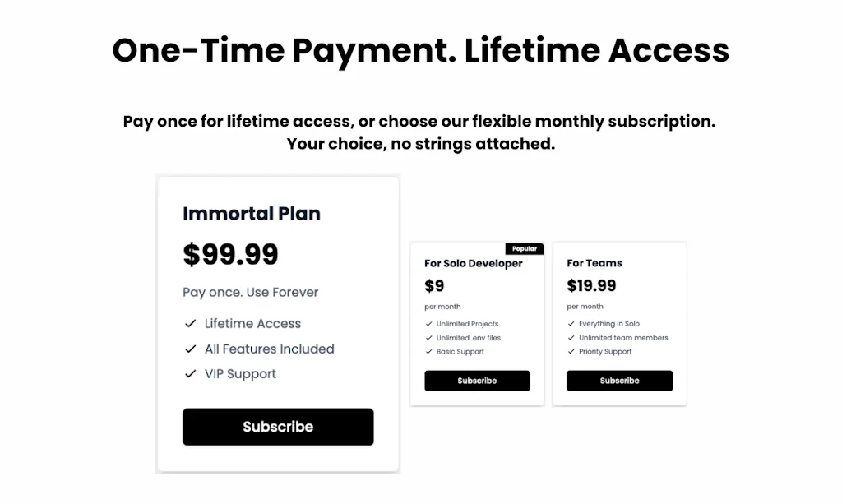Click the Popular badge on Solo plan
This screenshot has height=504, width=842.
tap(524, 248)
